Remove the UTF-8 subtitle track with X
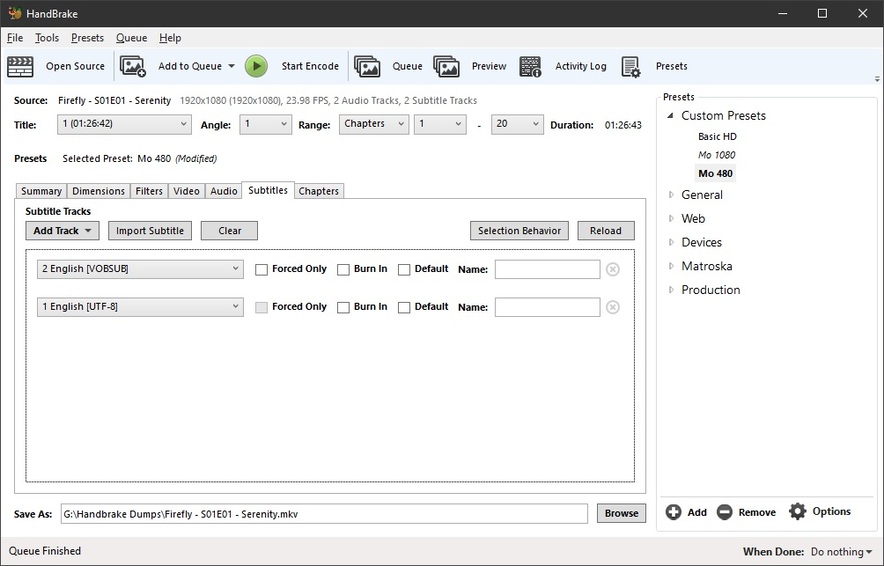884x566 pixels. tap(613, 307)
